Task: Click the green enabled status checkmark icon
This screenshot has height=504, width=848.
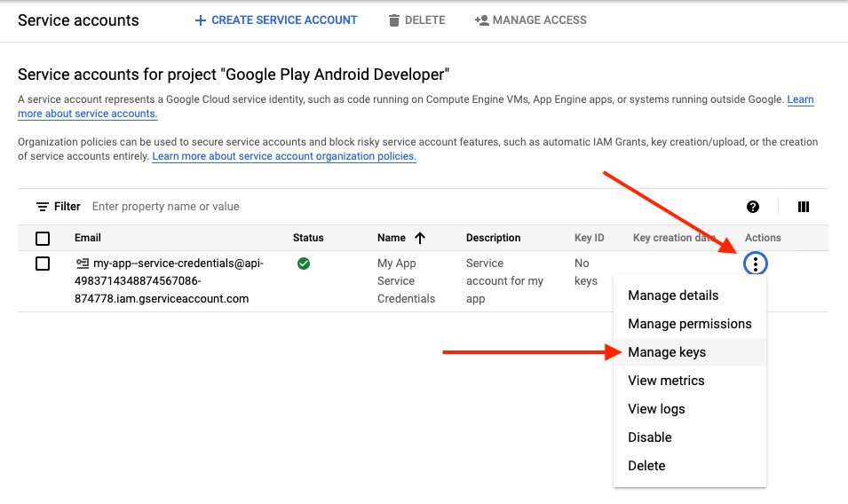Action: tap(304, 264)
